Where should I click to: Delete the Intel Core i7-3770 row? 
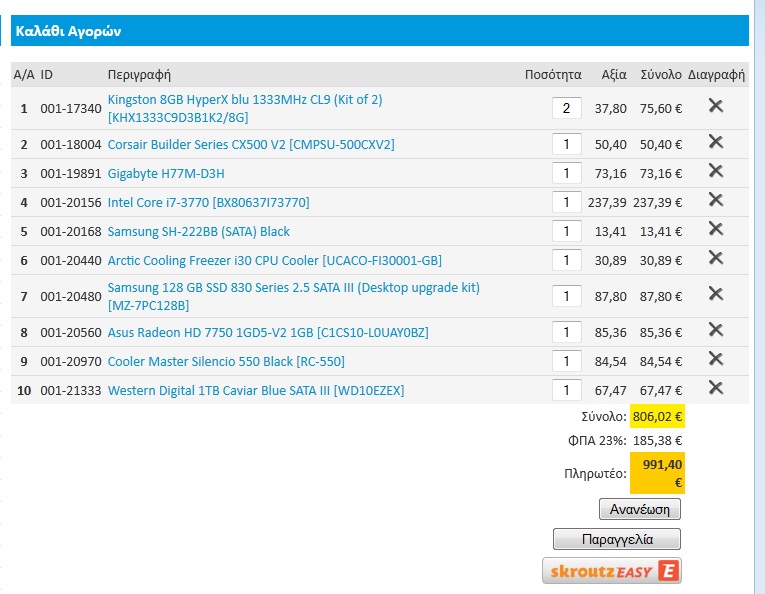click(x=715, y=199)
